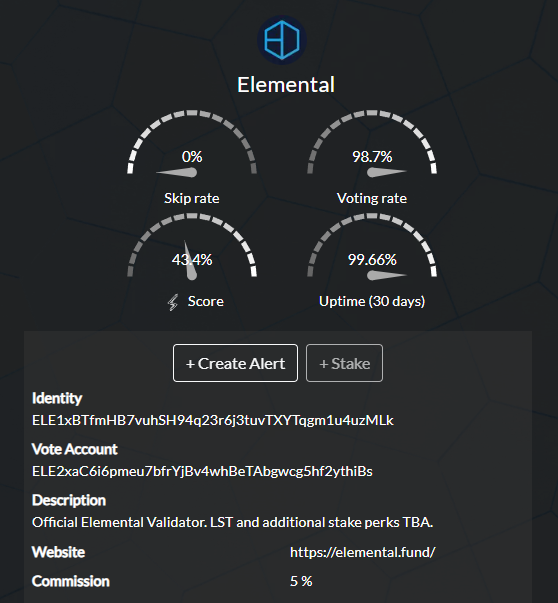
Task: Select the Vote Account address ELE2xaC6i6pm...
Action: point(202,471)
